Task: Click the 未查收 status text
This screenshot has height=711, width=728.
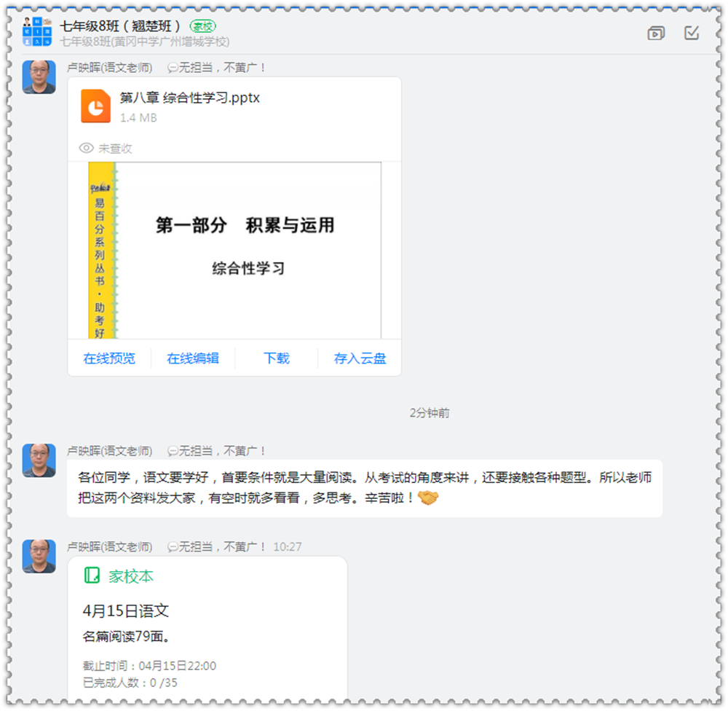Action: (115, 149)
